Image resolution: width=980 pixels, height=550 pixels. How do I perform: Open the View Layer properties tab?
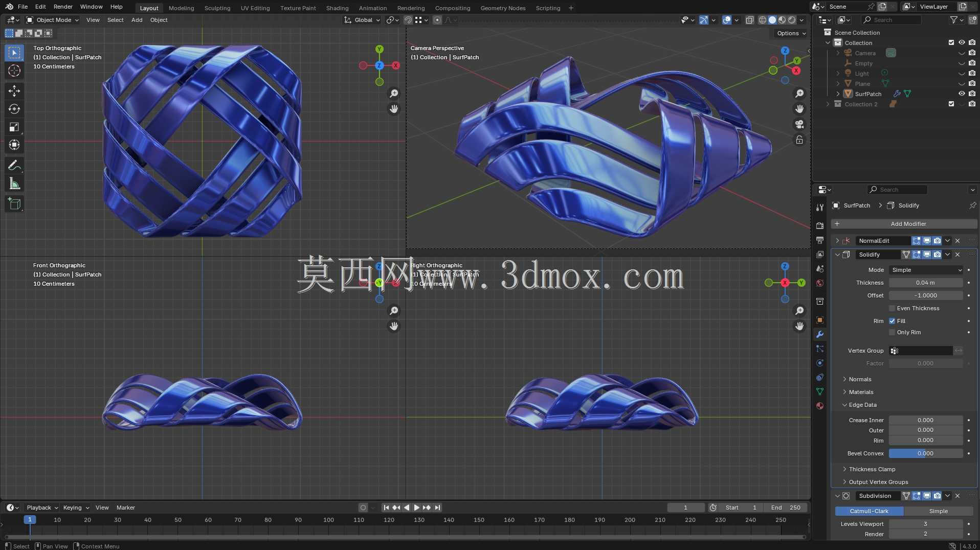point(820,254)
